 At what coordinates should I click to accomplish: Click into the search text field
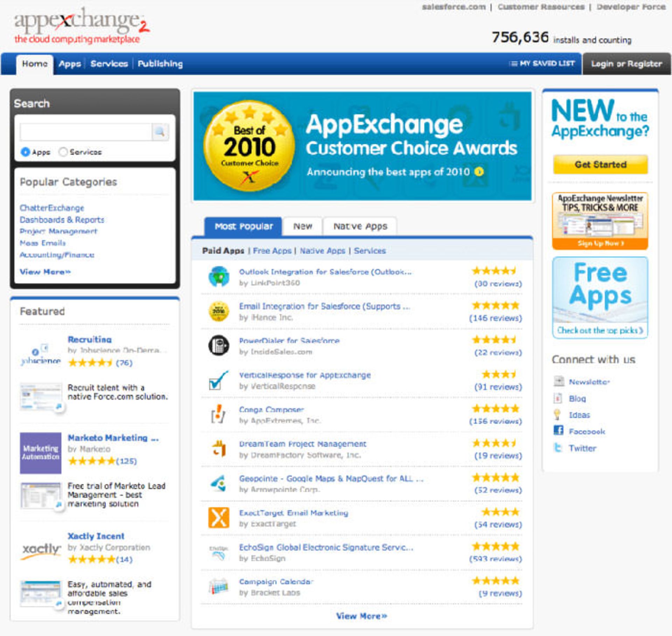[86, 132]
